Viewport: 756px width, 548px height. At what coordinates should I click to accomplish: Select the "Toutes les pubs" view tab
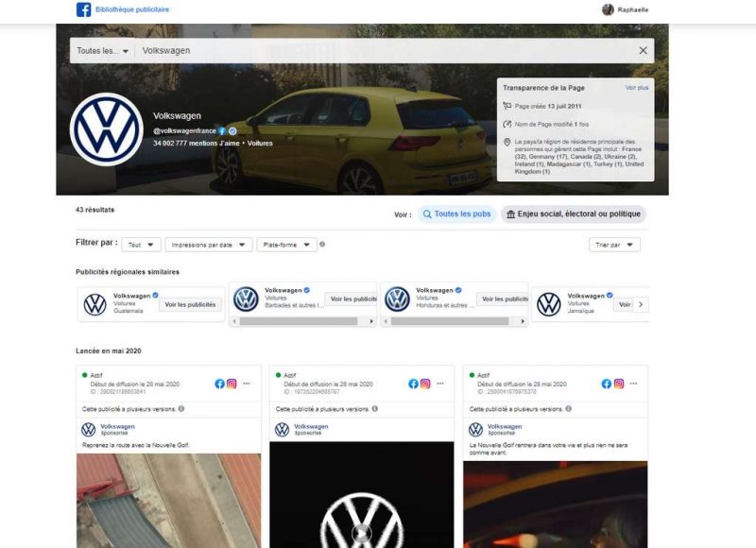pyautogui.click(x=456, y=214)
